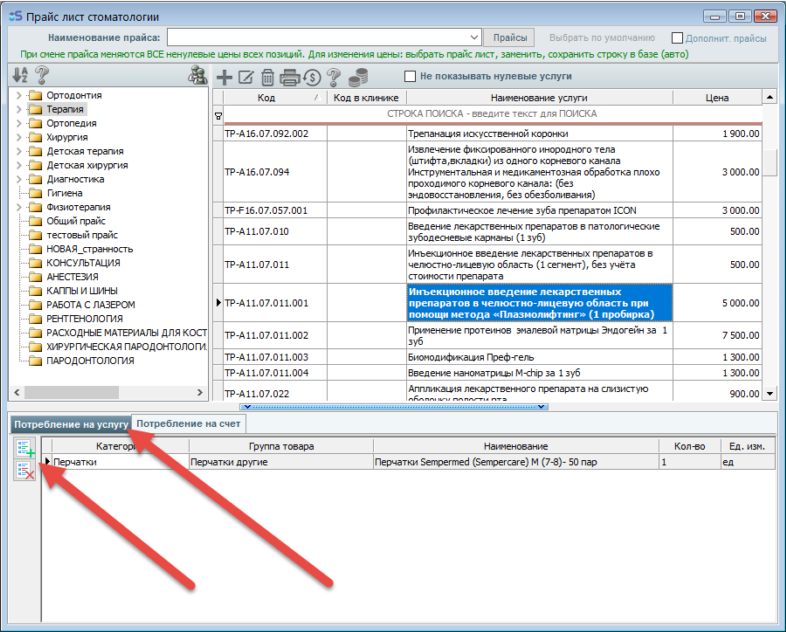Enable 'Не показывать нулевые услуги' checkbox
Screen dimensions: 786x632
[x=410, y=76]
